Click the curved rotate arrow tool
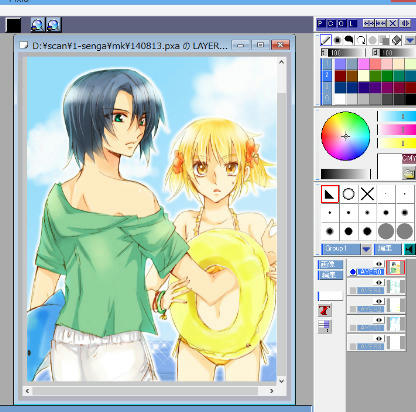This screenshot has width=416, height=412. 361,40
